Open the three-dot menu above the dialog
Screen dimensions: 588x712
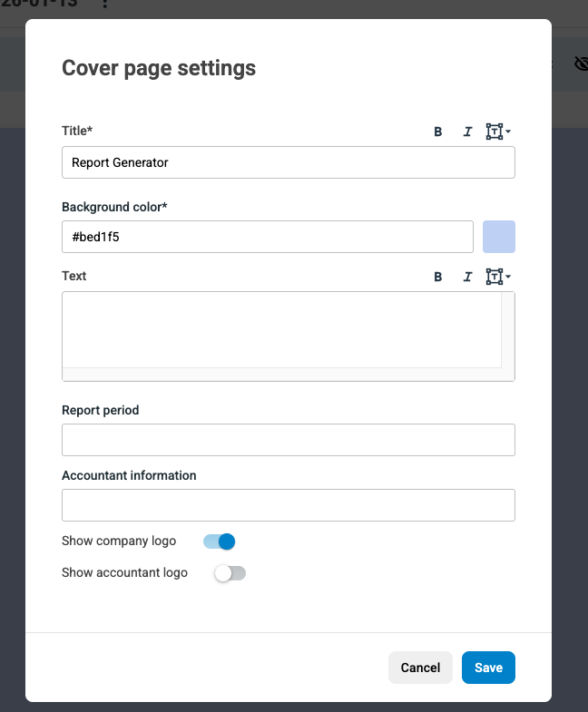coord(105,5)
